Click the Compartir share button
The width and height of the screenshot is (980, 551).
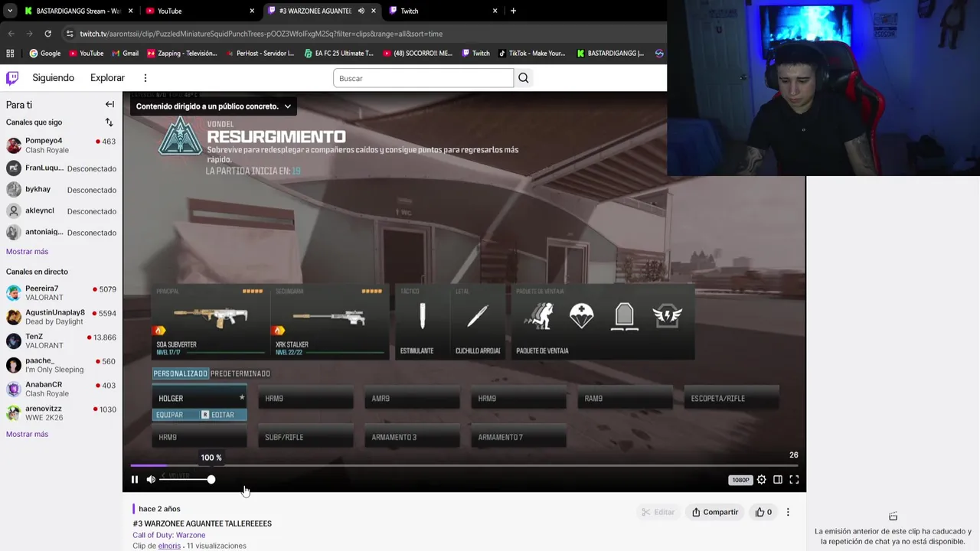(x=715, y=512)
